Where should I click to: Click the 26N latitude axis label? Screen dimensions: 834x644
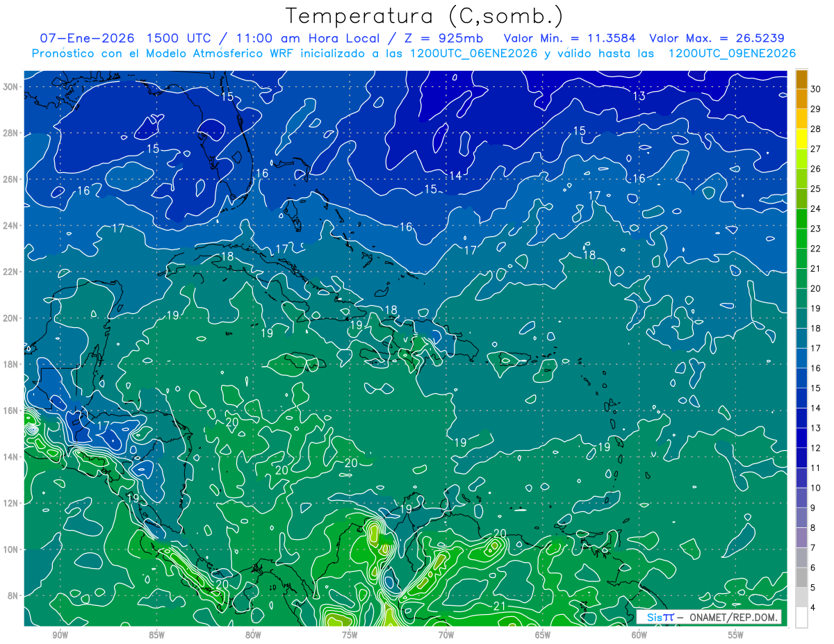[x=11, y=179]
